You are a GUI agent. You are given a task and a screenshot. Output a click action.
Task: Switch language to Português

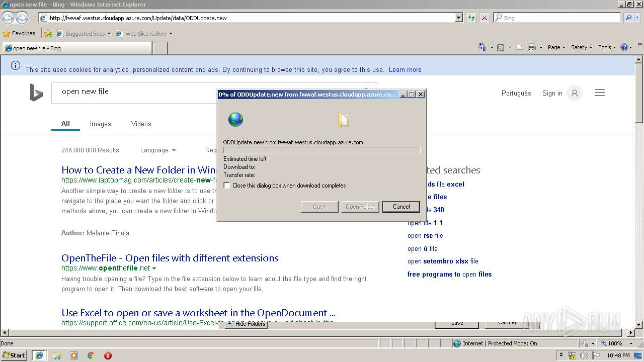point(516,93)
